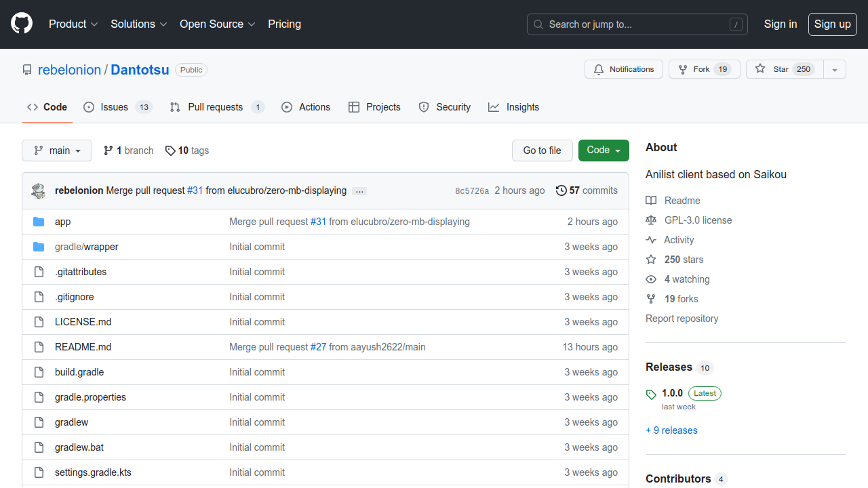
Task: Click the file icon beside README.md
Action: [x=39, y=347]
